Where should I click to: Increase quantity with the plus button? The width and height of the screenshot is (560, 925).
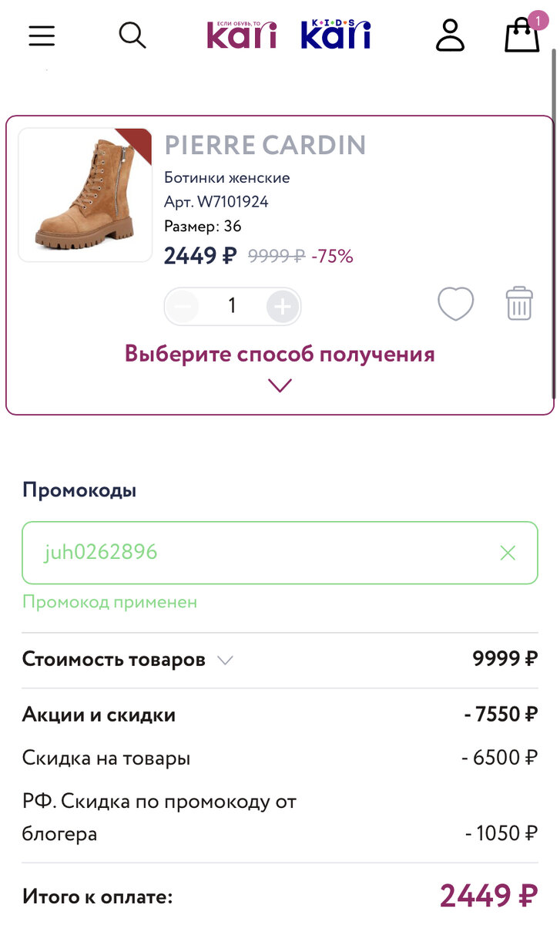point(282,305)
